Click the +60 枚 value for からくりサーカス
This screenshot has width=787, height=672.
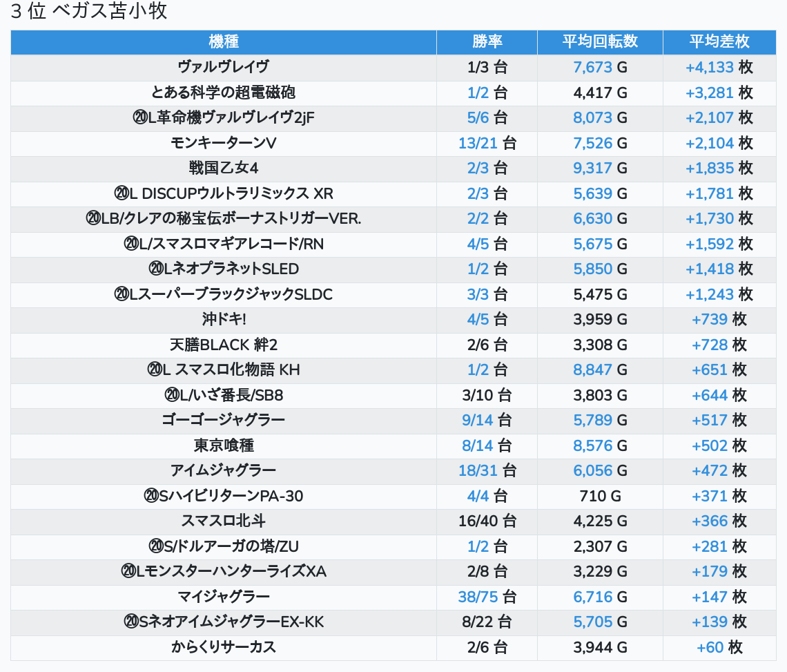point(719,647)
